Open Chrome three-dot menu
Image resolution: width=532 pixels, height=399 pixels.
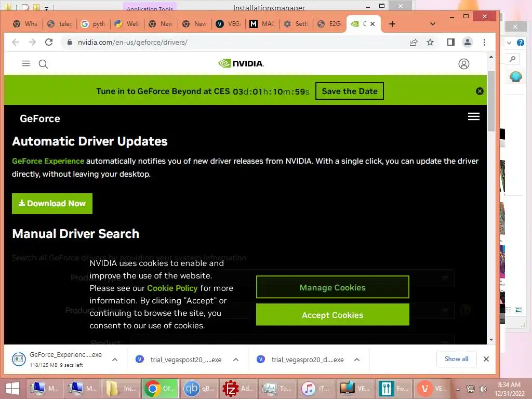(485, 42)
